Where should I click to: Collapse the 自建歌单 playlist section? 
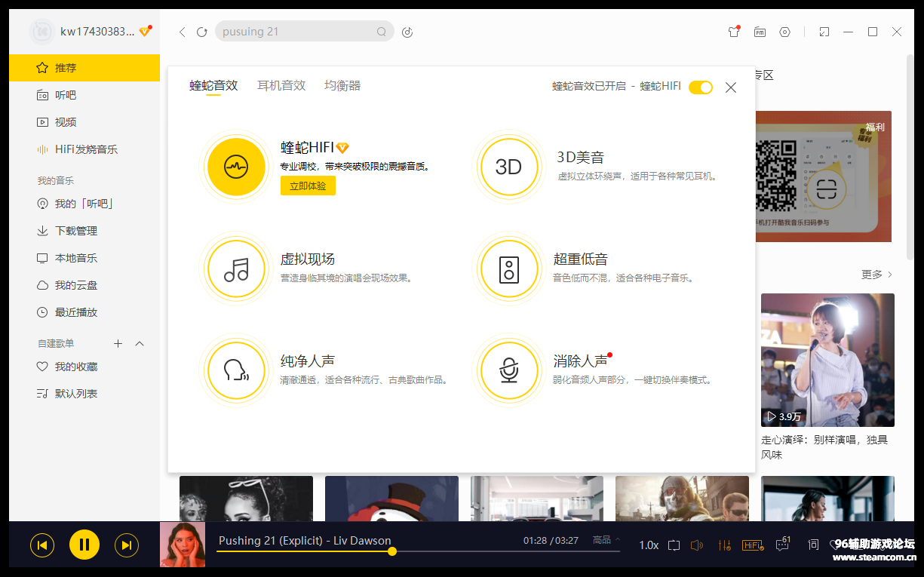click(x=139, y=343)
